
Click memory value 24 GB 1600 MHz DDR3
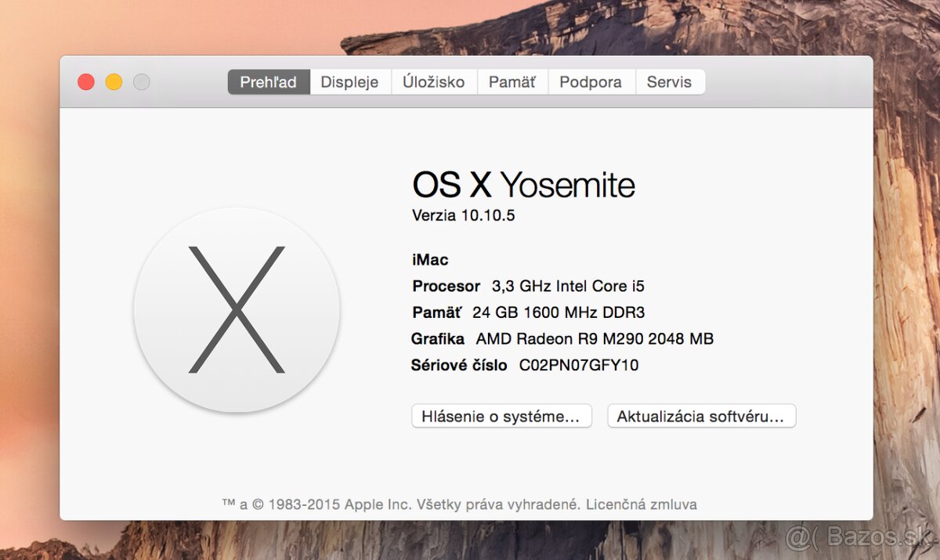point(559,313)
